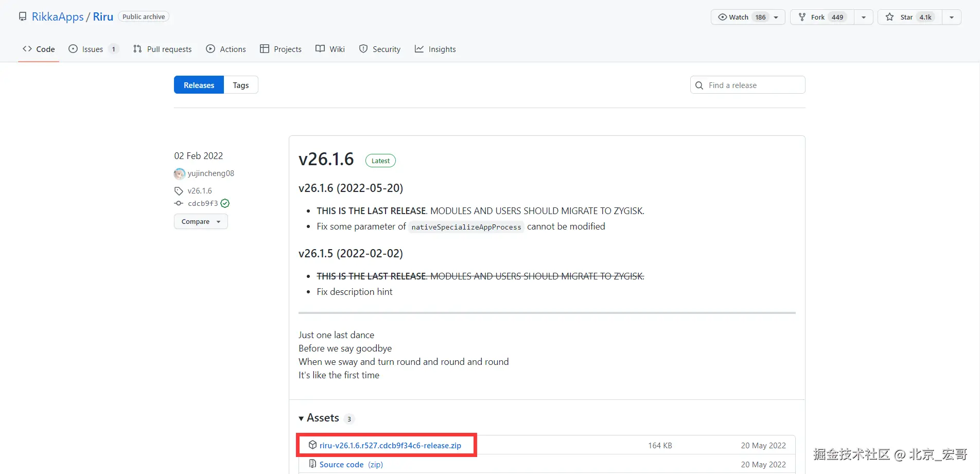This screenshot has height=474, width=980.
Task: Open the Watch notifications dropdown arrow
Action: pos(776,17)
